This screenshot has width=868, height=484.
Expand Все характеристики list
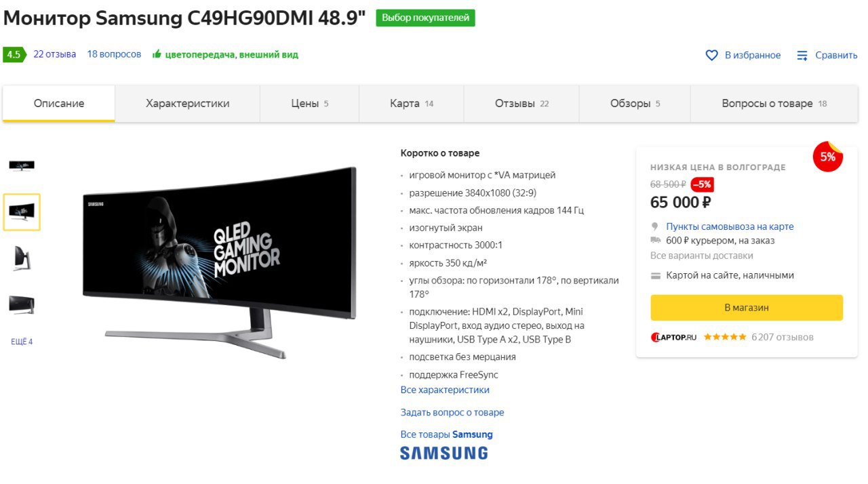pyautogui.click(x=445, y=390)
